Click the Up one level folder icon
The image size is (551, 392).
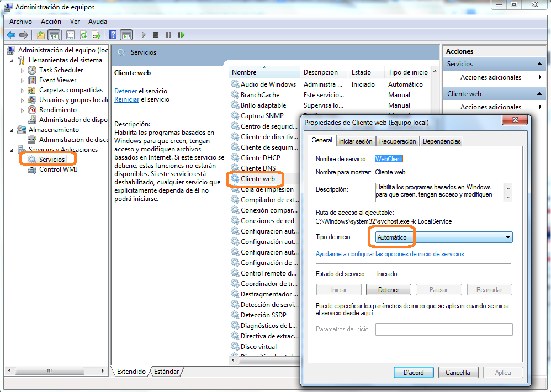(41, 35)
